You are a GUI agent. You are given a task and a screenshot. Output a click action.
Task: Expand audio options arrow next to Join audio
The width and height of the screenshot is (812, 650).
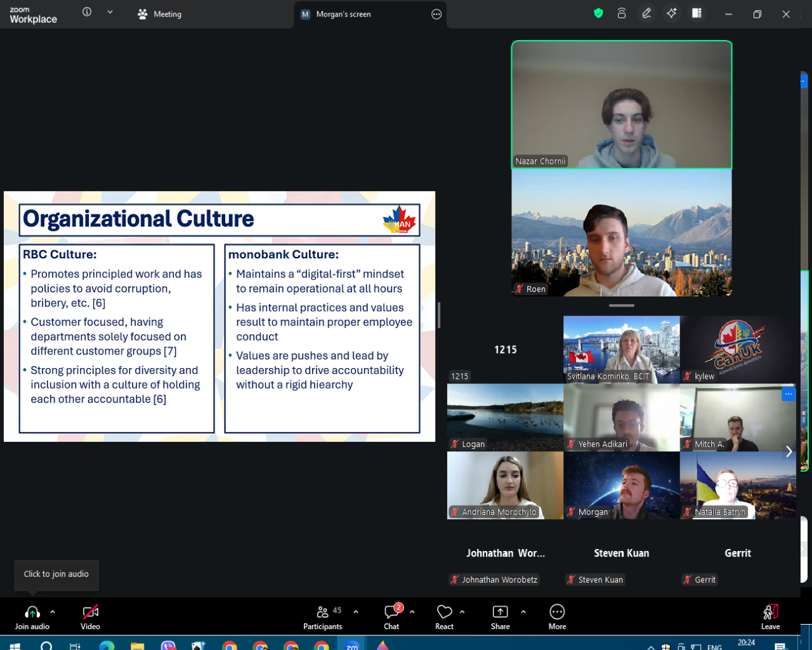click(53, 612)
